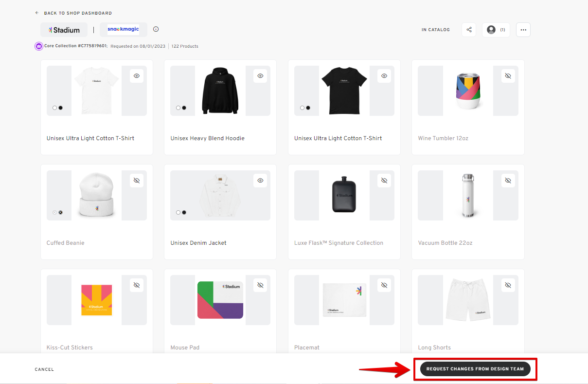Hide the Unisex Heavy Blend Hoodie product
The width and height of the screenshot is (588, 384).
point(260,76)
